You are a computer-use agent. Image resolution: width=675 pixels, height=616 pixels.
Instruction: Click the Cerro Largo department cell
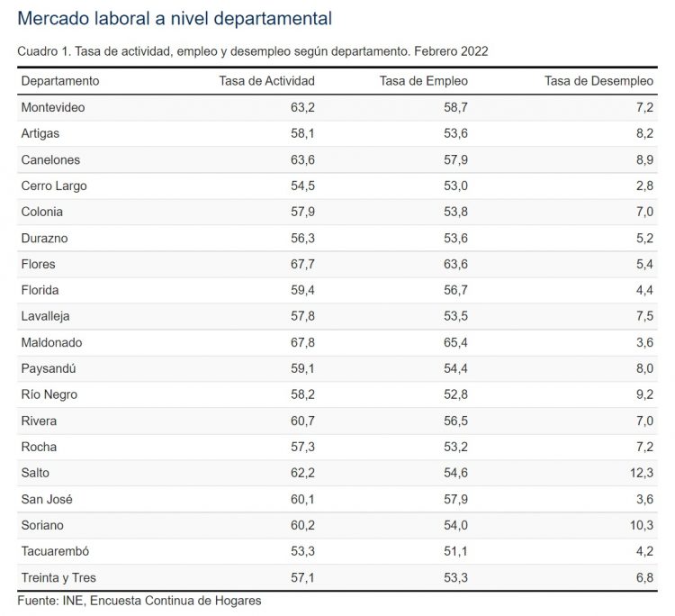click(54, 186)
